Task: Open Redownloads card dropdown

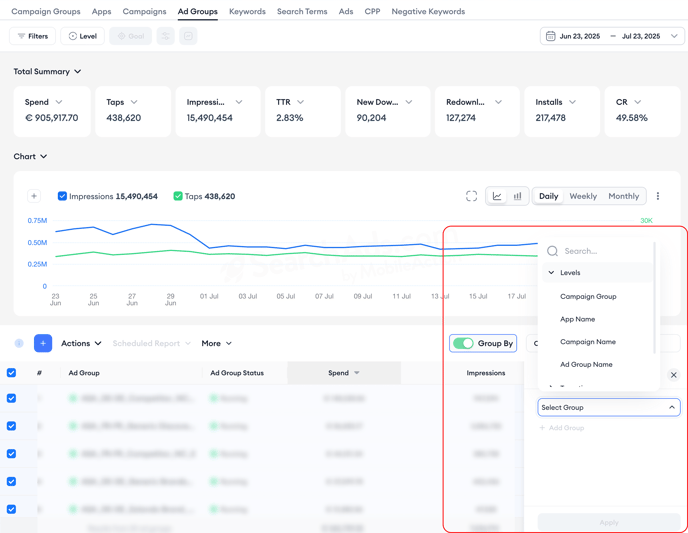Action: click(498, 102)
